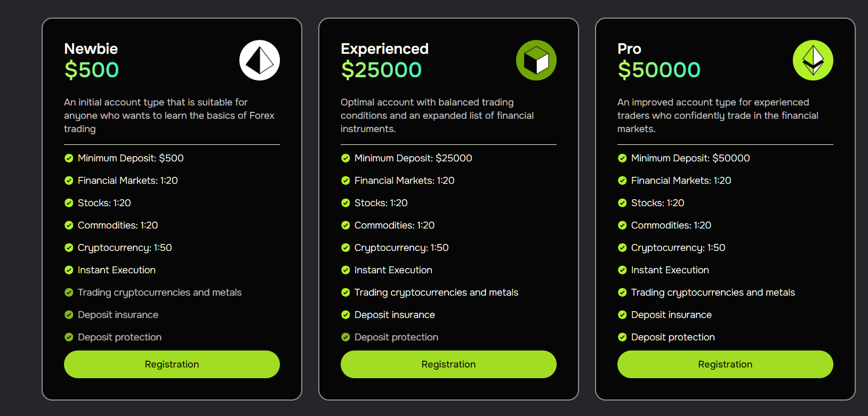Select the Newbie plan title
This screenshot has width=868, height=416.
(x=91, y=49)
